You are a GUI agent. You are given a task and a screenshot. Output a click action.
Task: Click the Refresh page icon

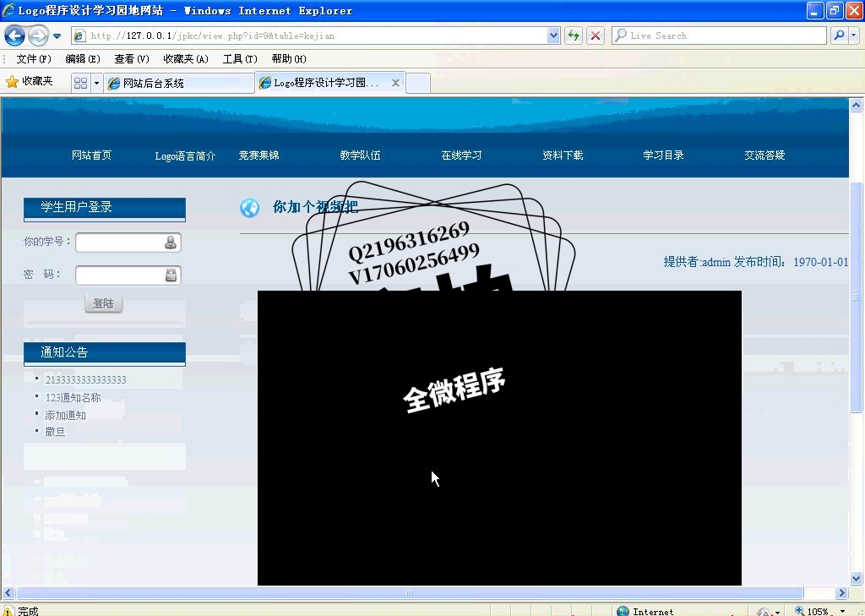pos(574,35)
